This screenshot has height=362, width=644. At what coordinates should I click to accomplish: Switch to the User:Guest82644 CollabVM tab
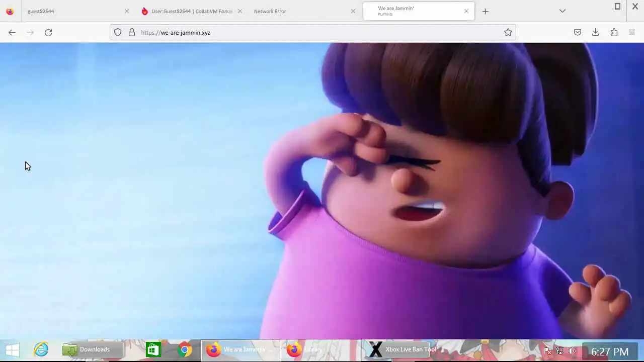pos(191,11)
